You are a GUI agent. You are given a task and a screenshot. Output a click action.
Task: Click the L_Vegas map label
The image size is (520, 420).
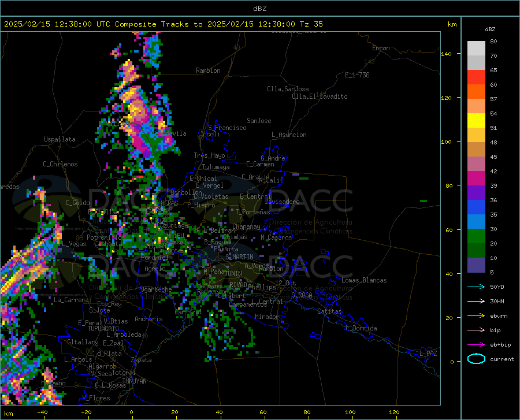point(74,244)
